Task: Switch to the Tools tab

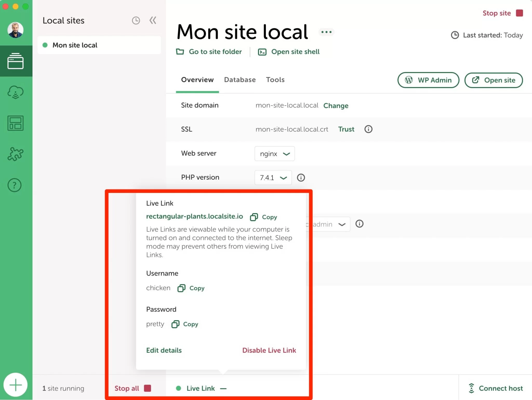Action: pos(275,80)
